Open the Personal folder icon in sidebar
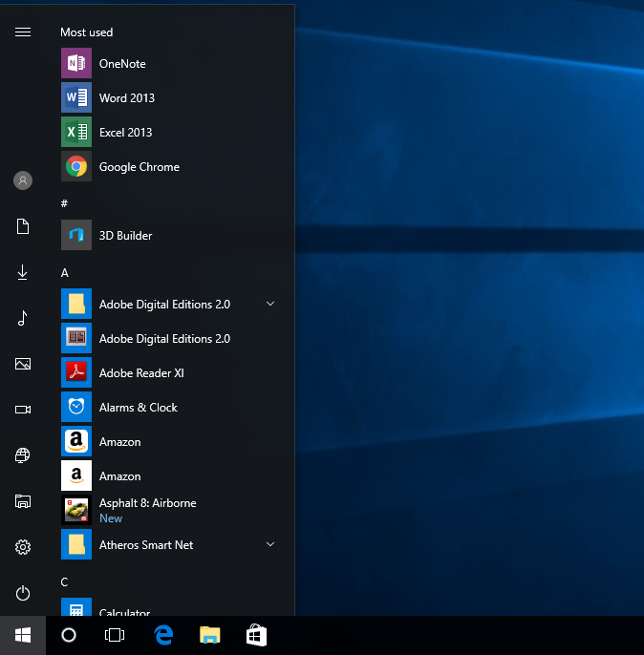Screen dimensions: 644x655 23,501
